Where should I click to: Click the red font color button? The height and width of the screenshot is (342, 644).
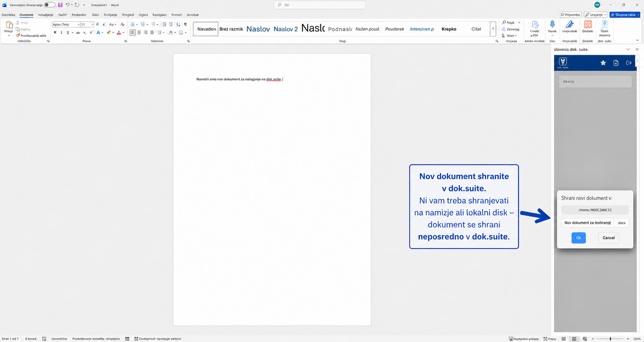pyautogui.click(x=119, y=33)
